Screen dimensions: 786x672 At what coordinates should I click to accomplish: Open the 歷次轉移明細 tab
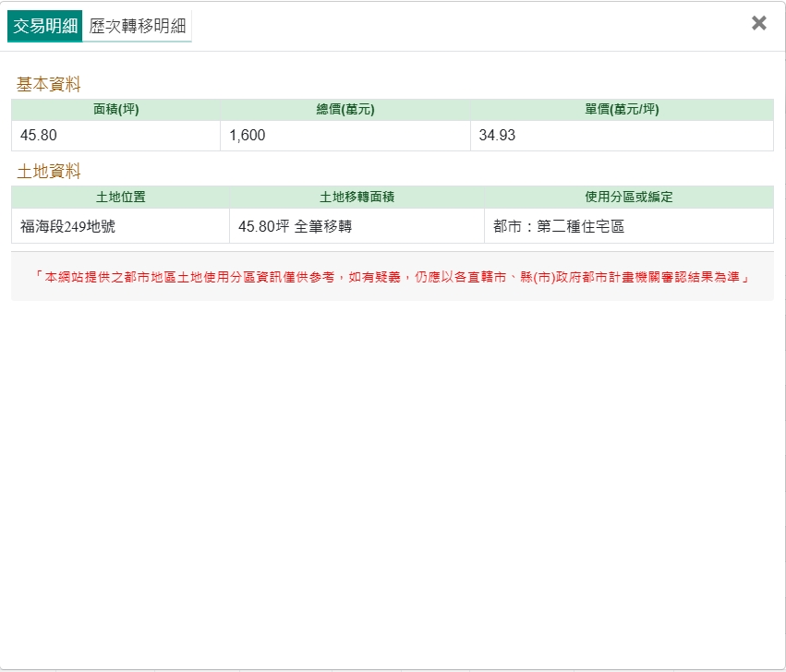137,26
